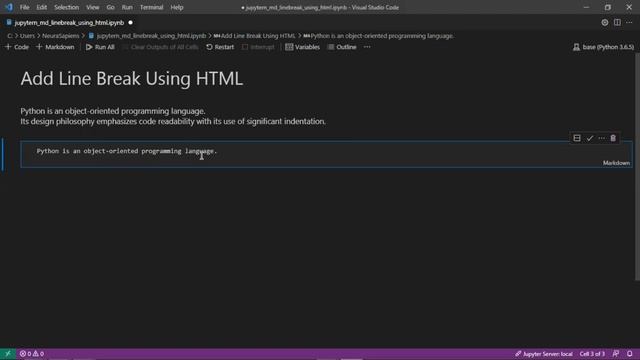Open the Edit menu
640x360 pixels.
(x=42, y=7)
